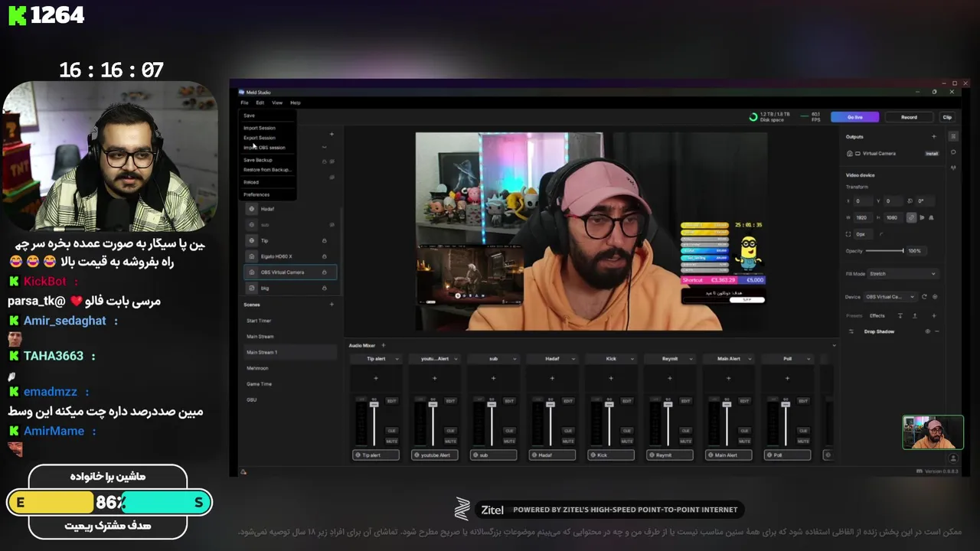
Task: Choose Save Backup menu entry
Action: pos(258,160)
